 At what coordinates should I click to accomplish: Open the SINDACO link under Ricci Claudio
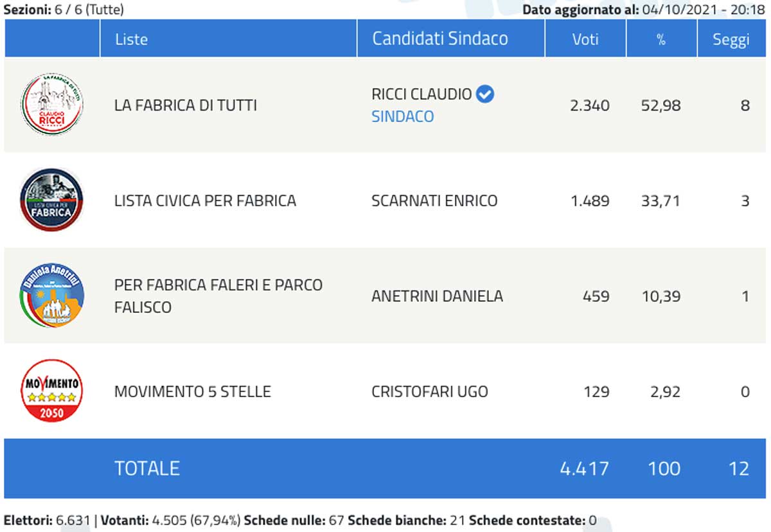(403, 116)
